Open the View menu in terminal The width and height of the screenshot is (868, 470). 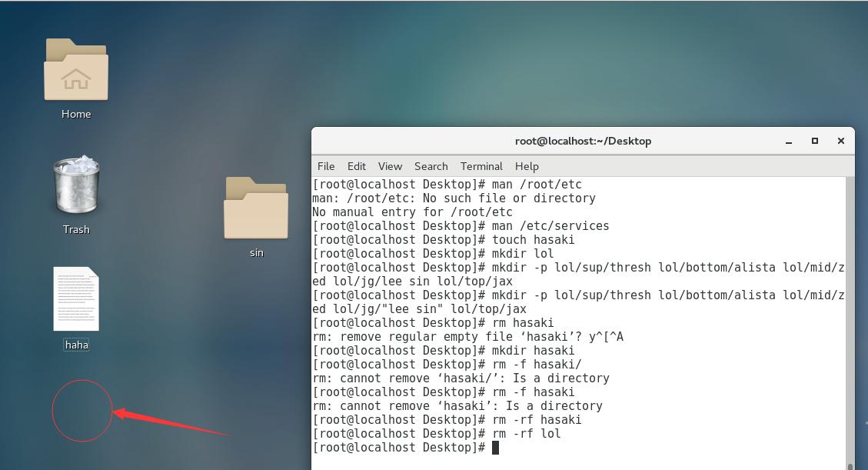pos(390,166)
